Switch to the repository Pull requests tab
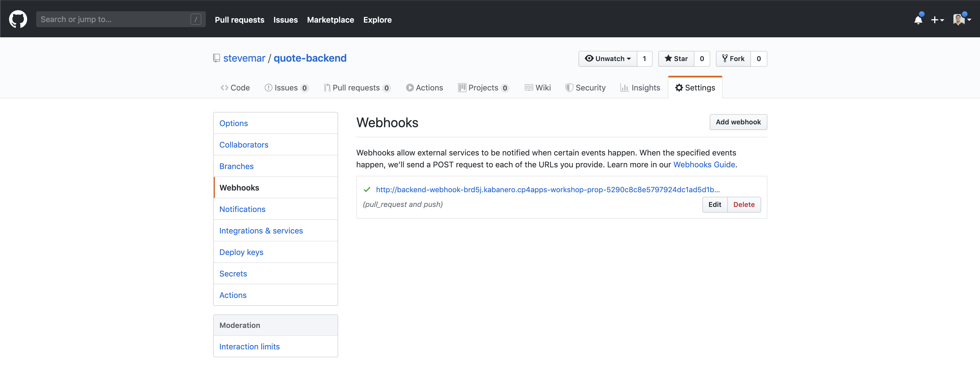The width and height of the screenshot is (980, 385). [x=357, y=88]
